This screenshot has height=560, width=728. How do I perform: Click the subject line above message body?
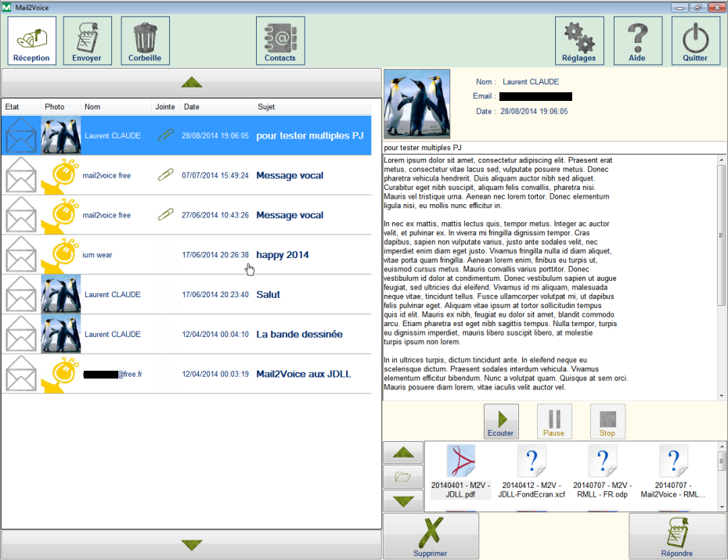(x=555, y=148)
